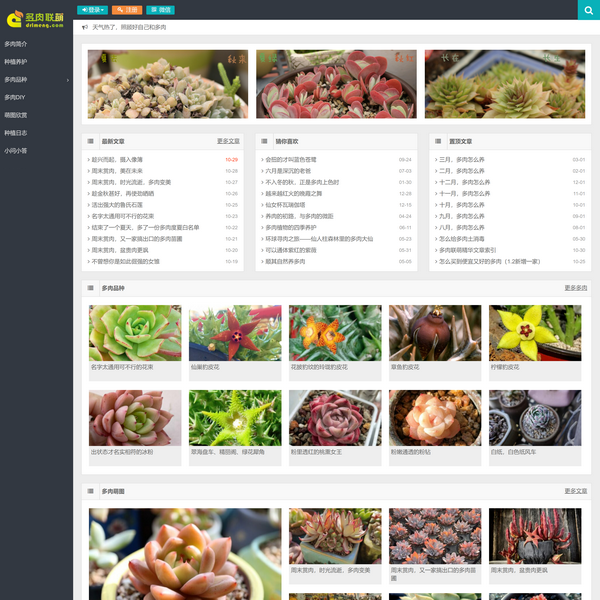
Task: Click list icon beside 猜你喜欢 heading
Action: pyautogui.click(x=265, y=141)
